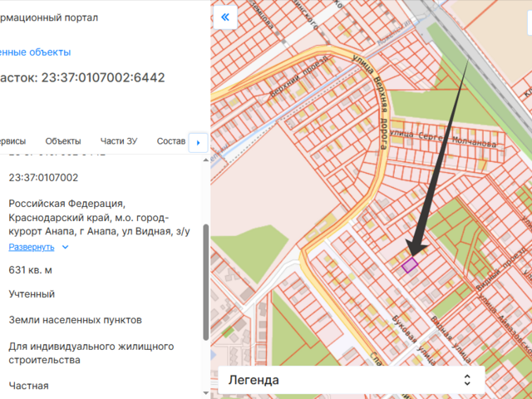Go to the Сервисы tab
This screenshot has height=399, width=532.
coord(12,140)
